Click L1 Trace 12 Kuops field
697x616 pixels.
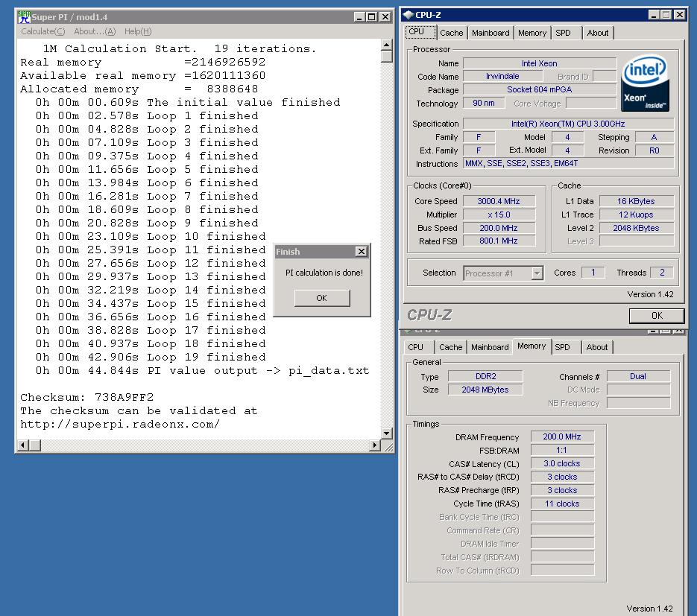(x=636, y=215)
